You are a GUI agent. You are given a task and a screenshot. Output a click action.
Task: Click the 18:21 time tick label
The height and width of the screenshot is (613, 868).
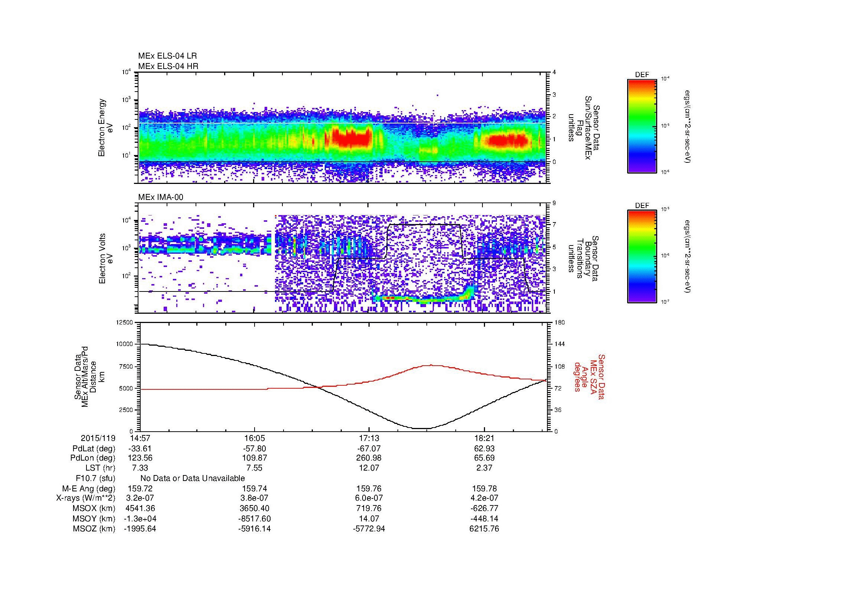(484, 438)
